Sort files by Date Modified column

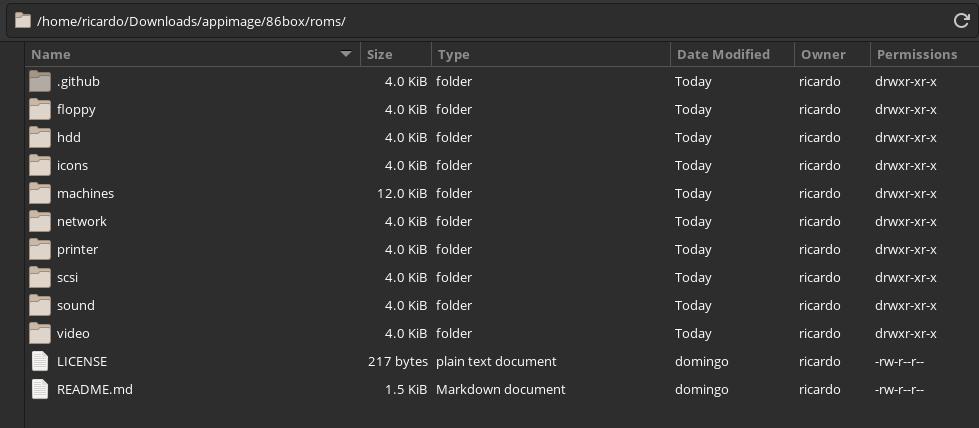pos(732,54)
